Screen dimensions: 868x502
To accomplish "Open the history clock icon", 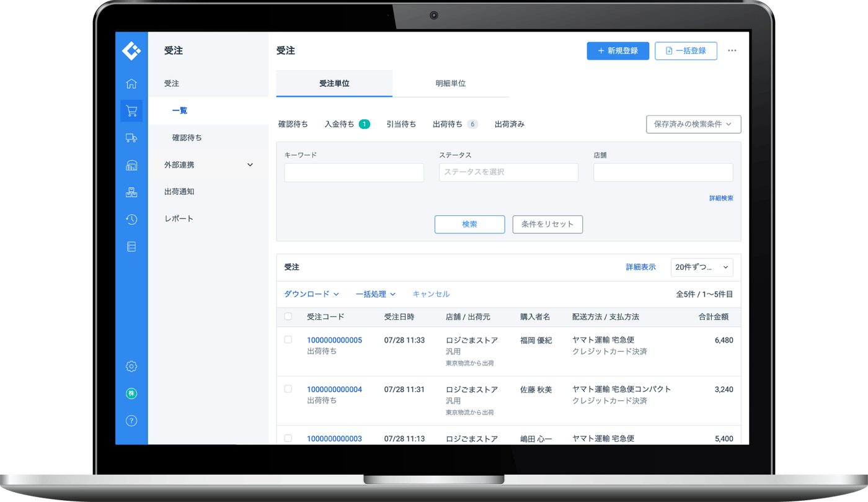I will coord(131,220).
